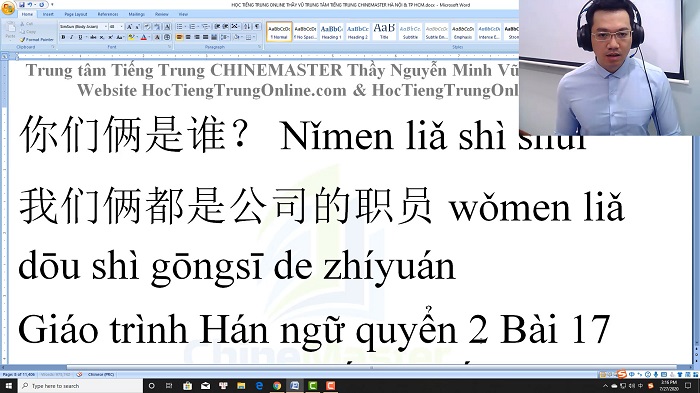
Task: Open File Explorer from the taskbar
Action: click(x=241, y=385)
